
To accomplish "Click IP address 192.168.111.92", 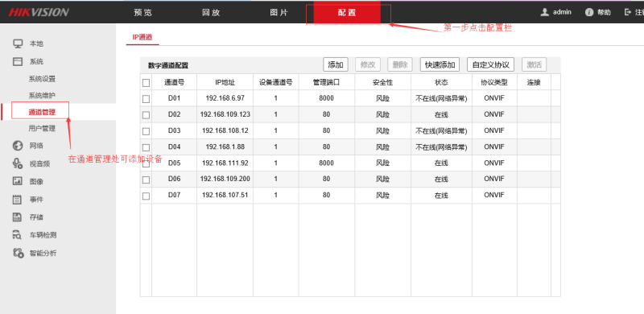I will [x=225, y=163].
